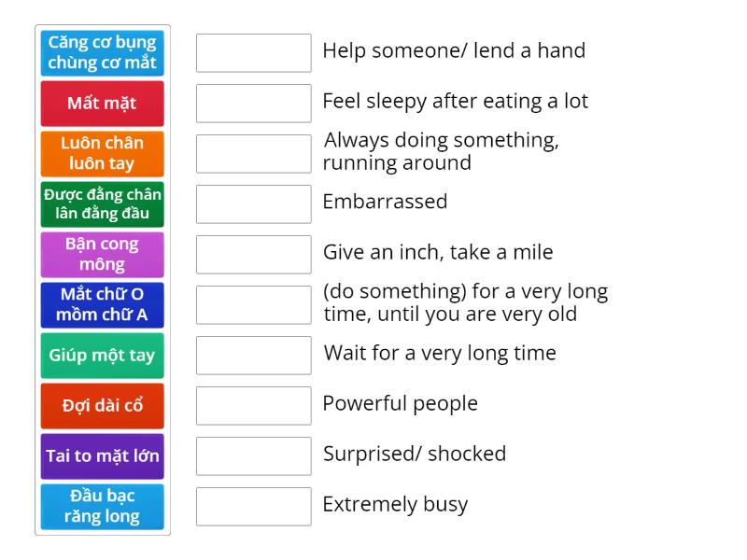Image resolution: width=747 pixels, height=560 pixels.
Task: Click the slot for 'Wait for a very long time'
Action: click(x=254, y=356)
